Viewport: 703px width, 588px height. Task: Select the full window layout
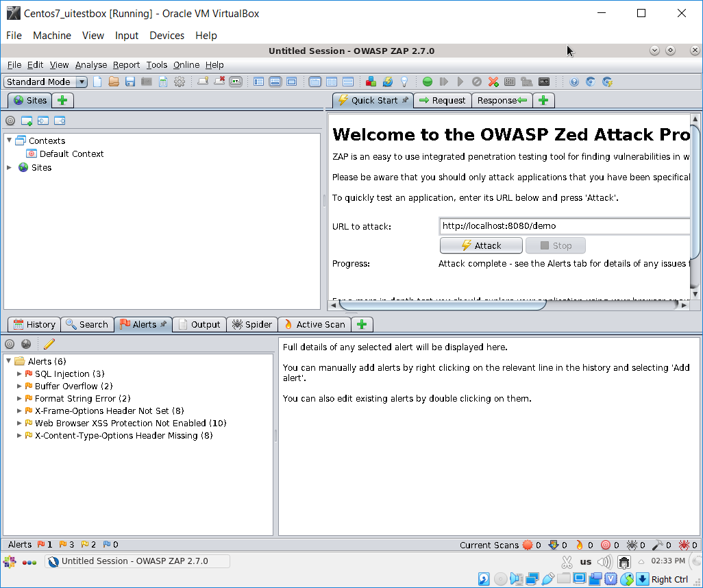(x=292, y=82)
